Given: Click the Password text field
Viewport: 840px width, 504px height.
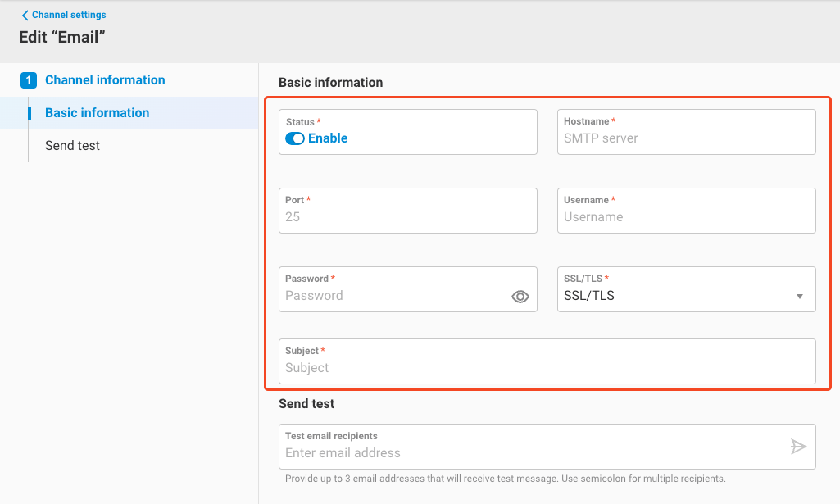Looking at the screenshot, I should pos(393,296).
